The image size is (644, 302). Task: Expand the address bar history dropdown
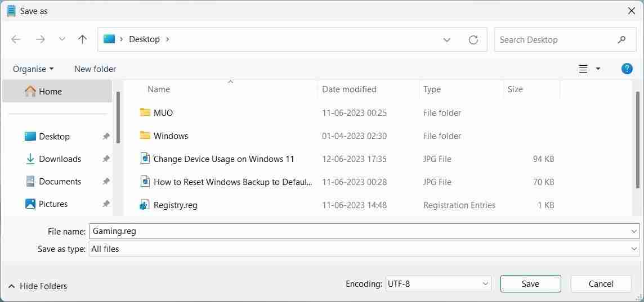tap(447, 39)
